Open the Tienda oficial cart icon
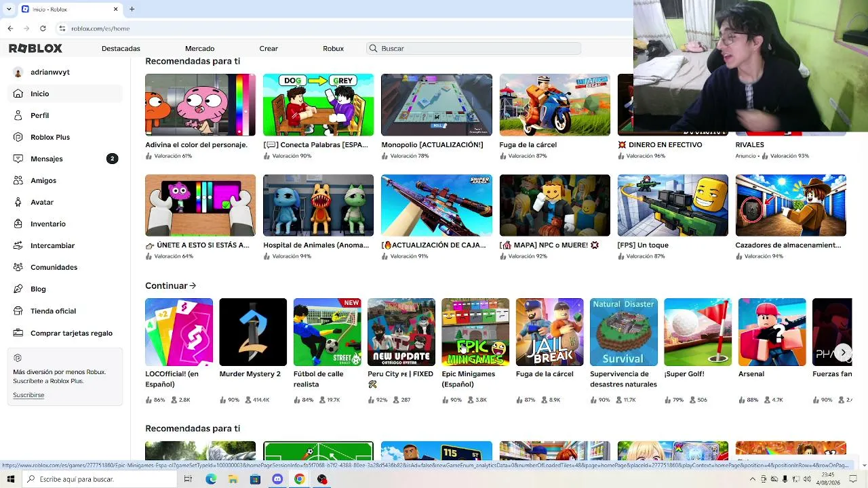 pos(18,311)
